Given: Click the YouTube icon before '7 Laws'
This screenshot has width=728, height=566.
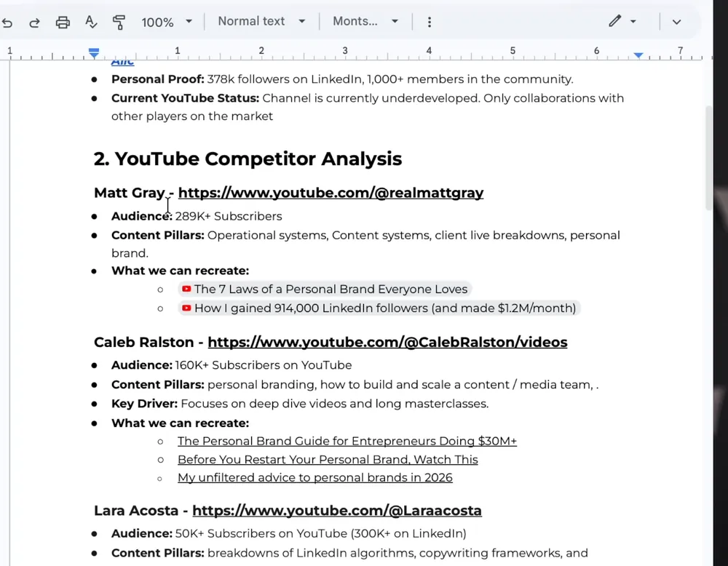Looking at the screenshot, I should [186, 289].
